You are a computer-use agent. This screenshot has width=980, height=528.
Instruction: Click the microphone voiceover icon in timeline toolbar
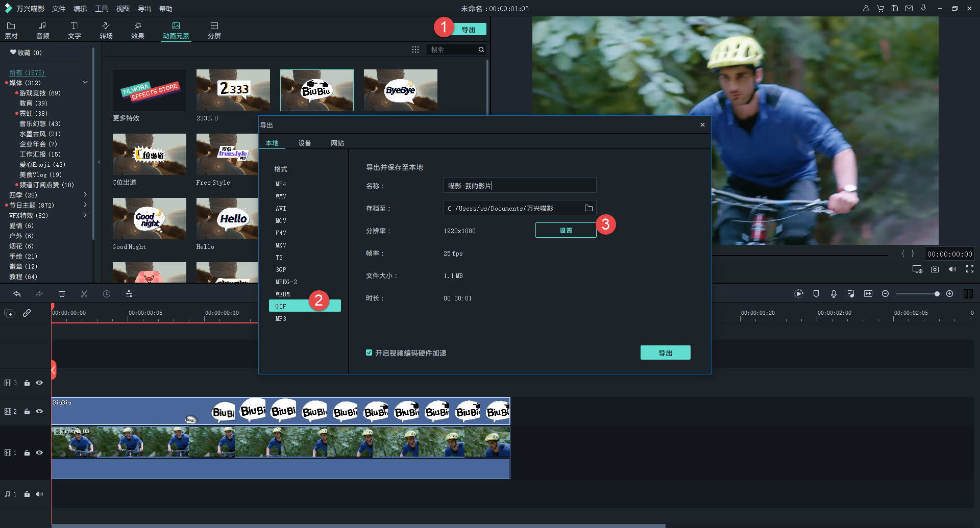coord(834,294)
